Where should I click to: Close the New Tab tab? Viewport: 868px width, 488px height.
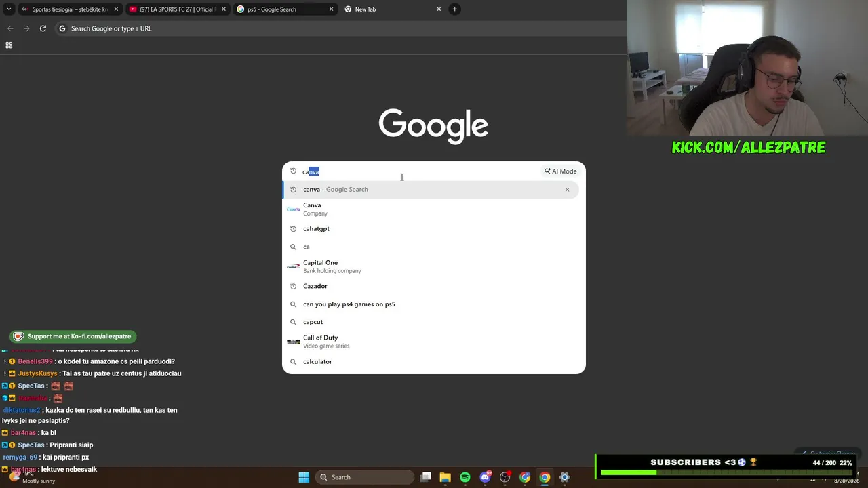coord(439,9)
